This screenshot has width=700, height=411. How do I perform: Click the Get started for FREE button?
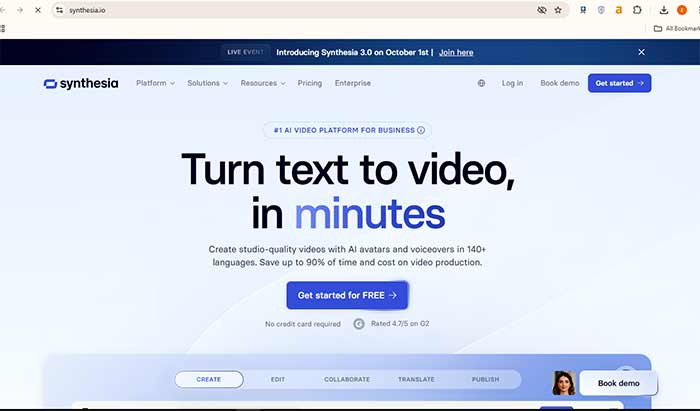click(x=347, y=295)
